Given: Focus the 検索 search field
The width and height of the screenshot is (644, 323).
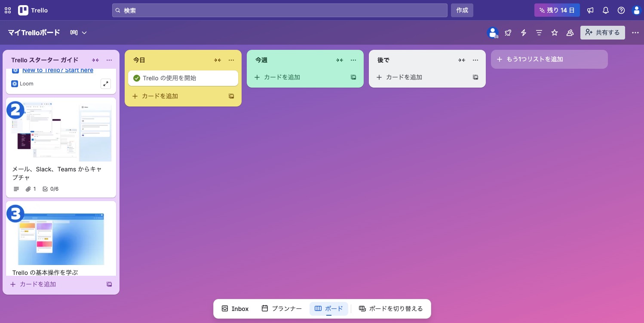Looking at the screenshot, I should tap(279, 10).
